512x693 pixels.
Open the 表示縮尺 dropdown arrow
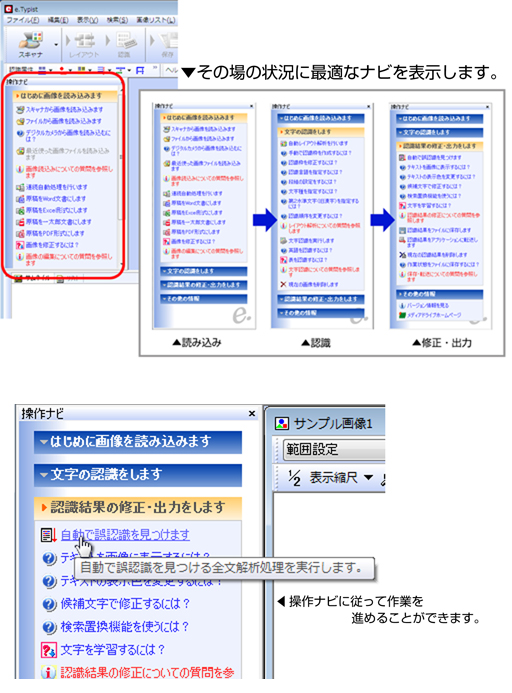[x=368, y=478]
